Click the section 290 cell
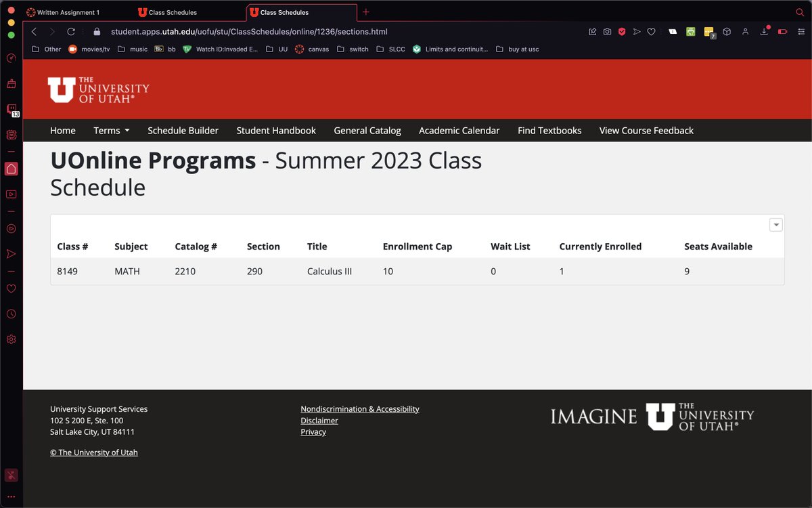The image size is (812, 508). (x=254, y=272)
